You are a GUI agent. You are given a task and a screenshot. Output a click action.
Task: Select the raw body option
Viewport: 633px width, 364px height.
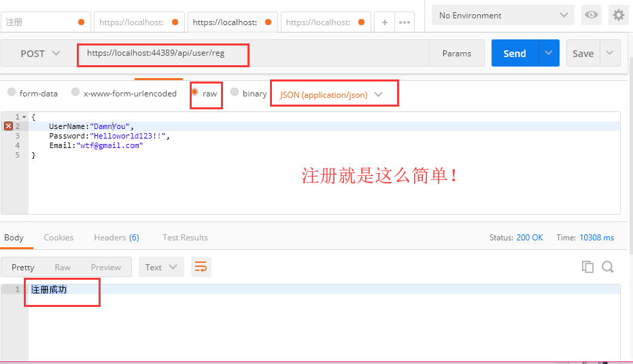[x=194, y=92]
